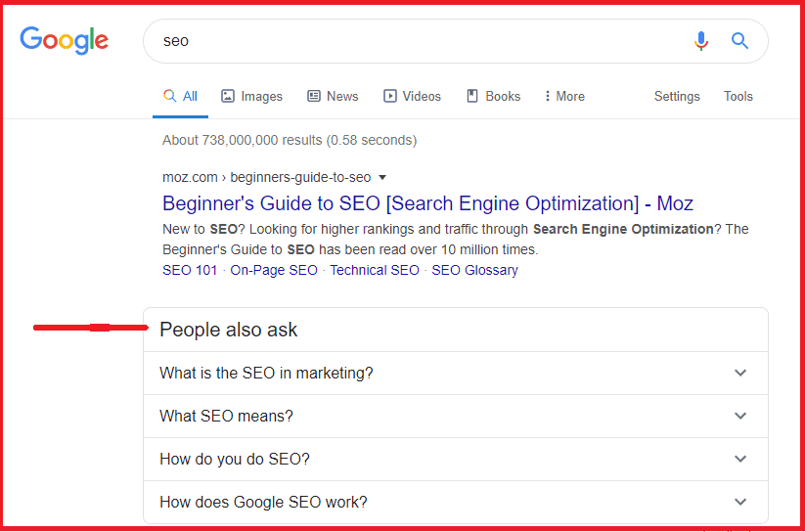Select the All tab
The height and width of the screenshot is (532, 805).
[180, 96]
